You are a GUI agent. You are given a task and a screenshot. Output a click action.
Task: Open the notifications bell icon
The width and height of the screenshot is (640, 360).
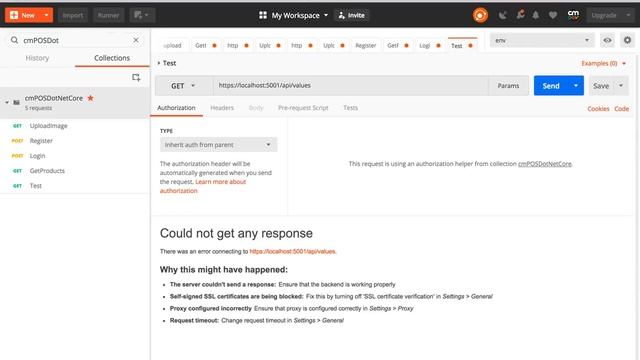536,15
